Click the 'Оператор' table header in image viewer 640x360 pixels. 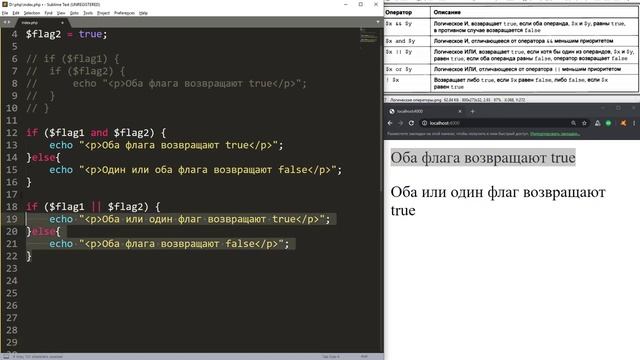398,12
